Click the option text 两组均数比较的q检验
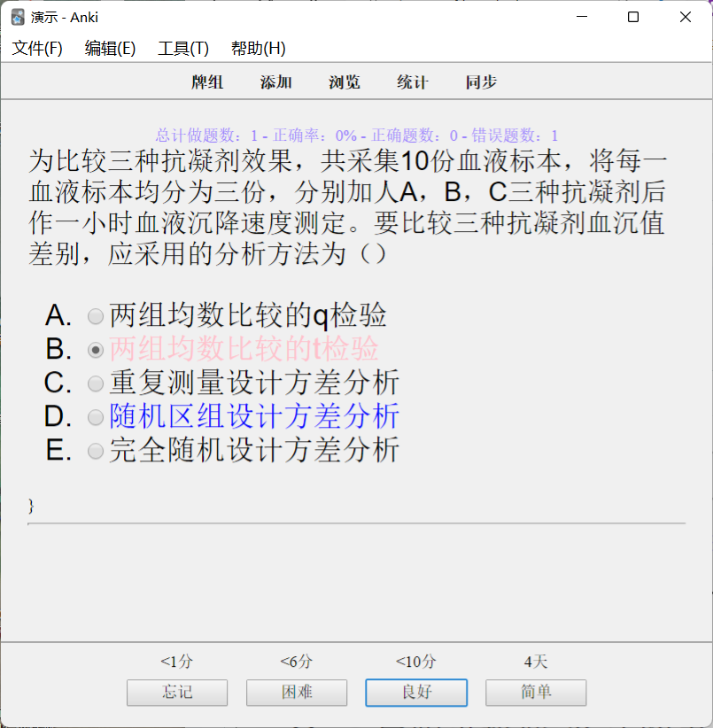 248,315
